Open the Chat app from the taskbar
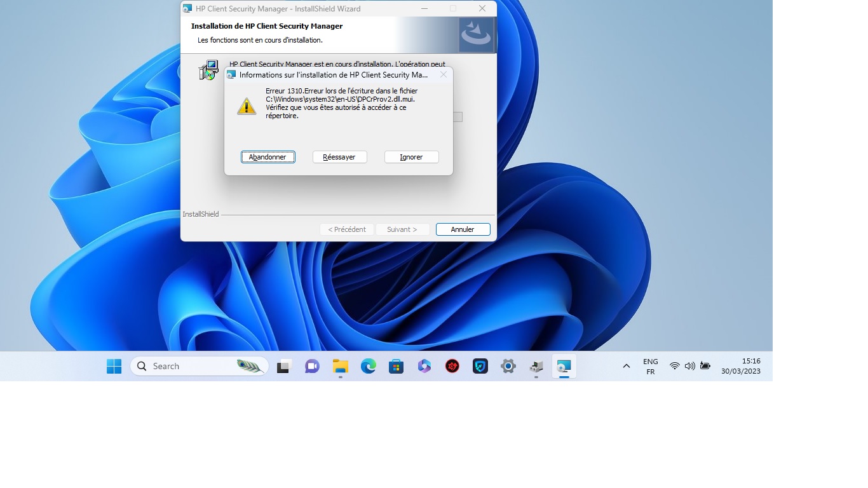The height and width of the screenshot is (488, 868). pos(311,366)
